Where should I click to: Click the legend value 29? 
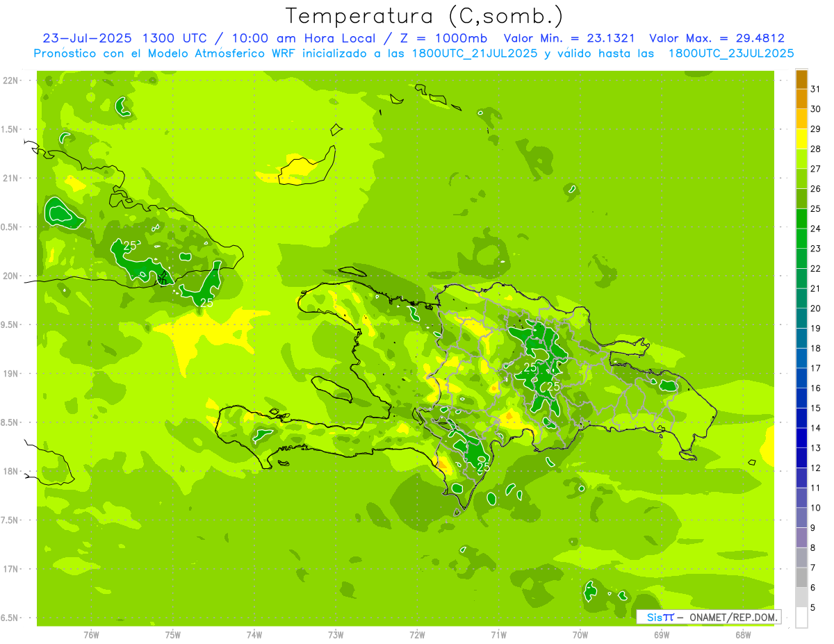815,129
